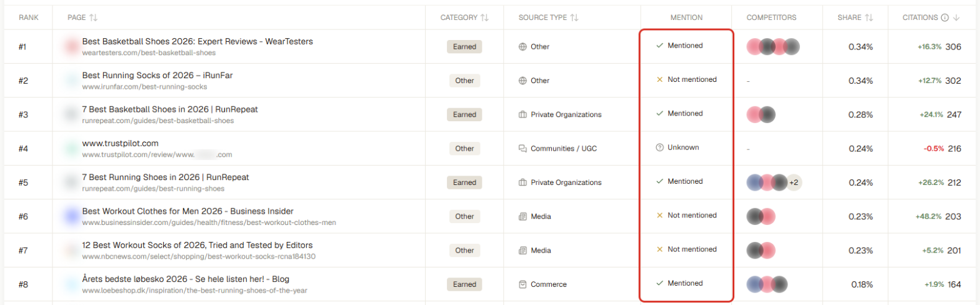
Task: Open the www.trustpilot.com page title
Action: pyautogui.click(x=120, y=143)
